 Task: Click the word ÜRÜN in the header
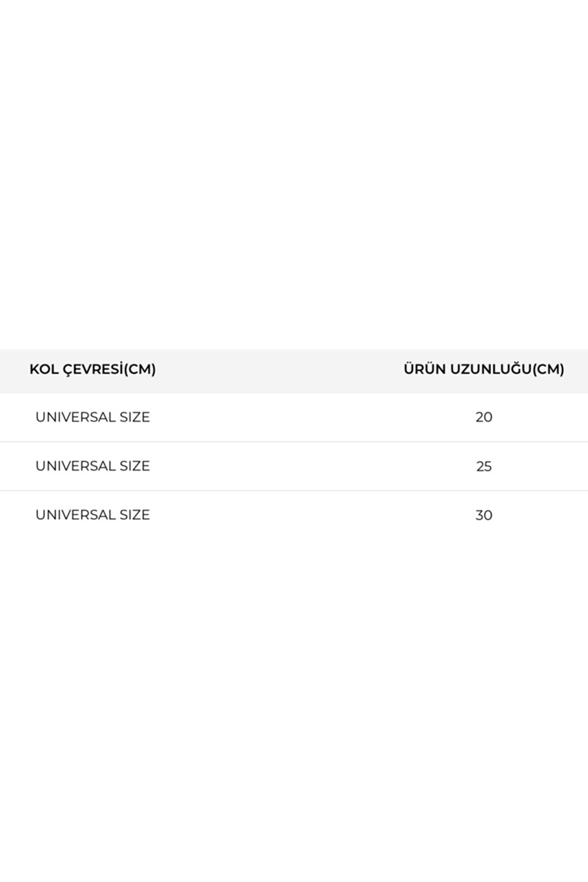(425, 370)
